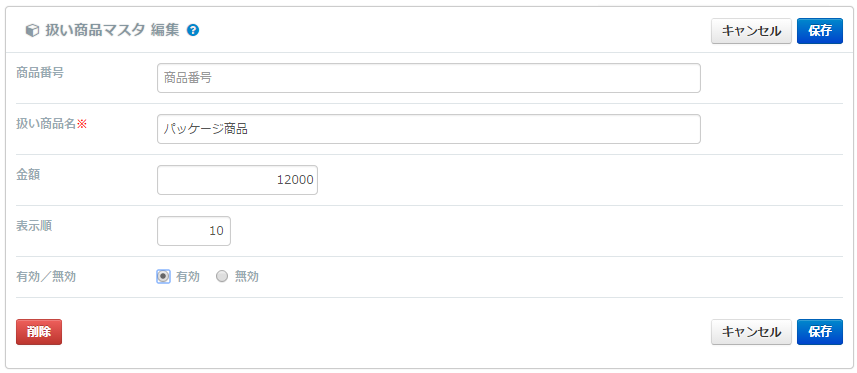
Task: Select the 有効 radio button
Action: tap(163, 277)
